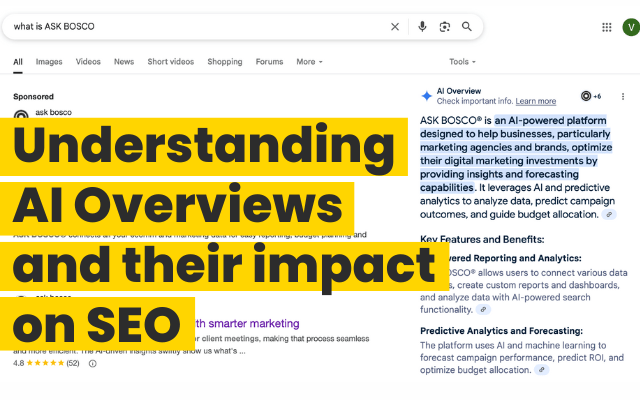Switch to the Images tab

pyautogui.click(x=49, y=62)
